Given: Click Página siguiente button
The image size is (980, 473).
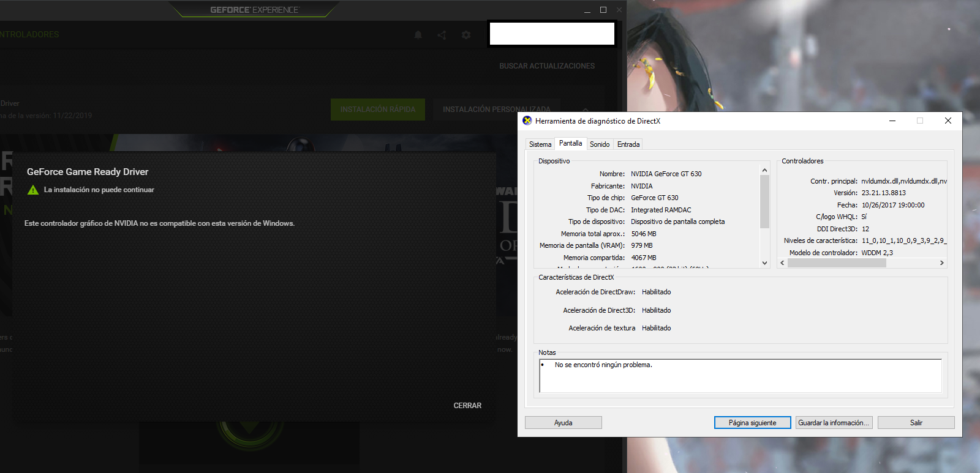Looking at the screenshot, I should (753, 423).
